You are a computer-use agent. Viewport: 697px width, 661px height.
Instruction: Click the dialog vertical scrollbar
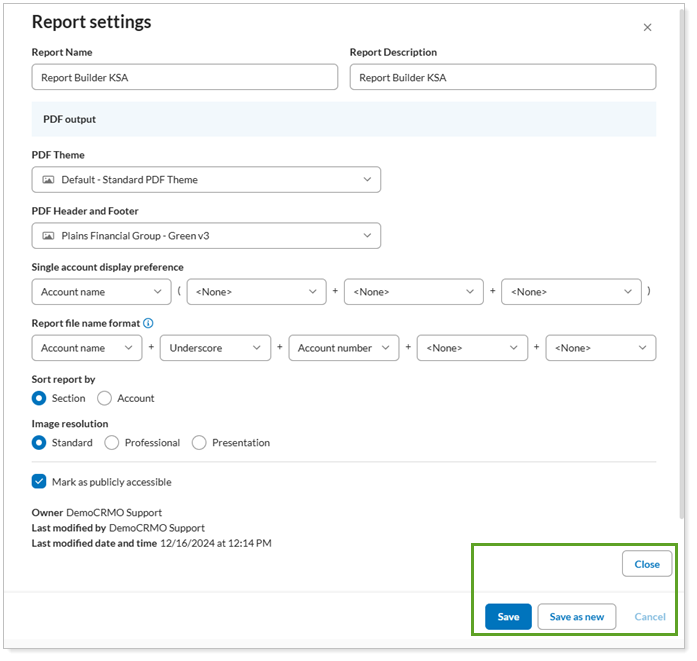point(682,264)
